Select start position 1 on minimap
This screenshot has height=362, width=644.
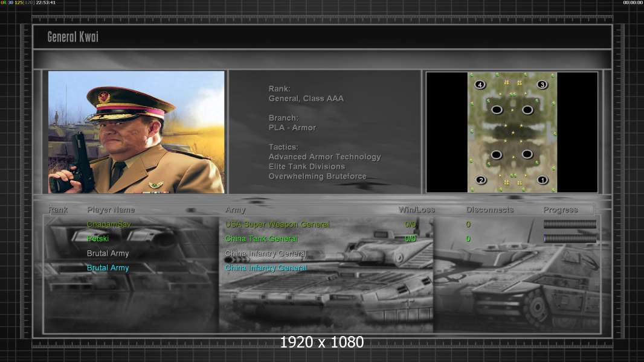[x=543, y=180]
